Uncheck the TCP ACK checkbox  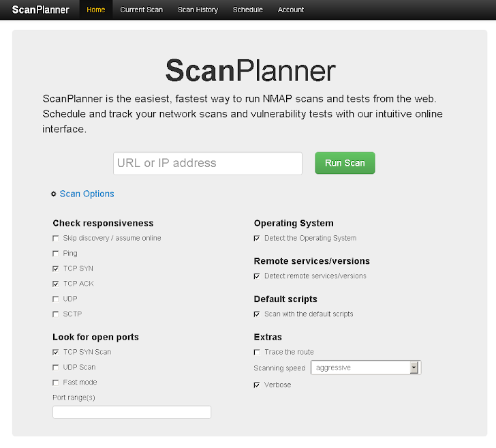(x=56, y=284)
